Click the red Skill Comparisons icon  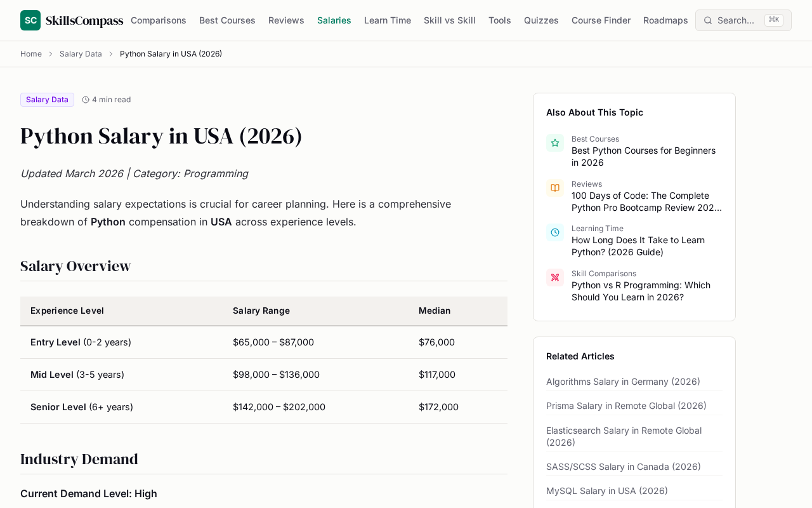[555, 277]
